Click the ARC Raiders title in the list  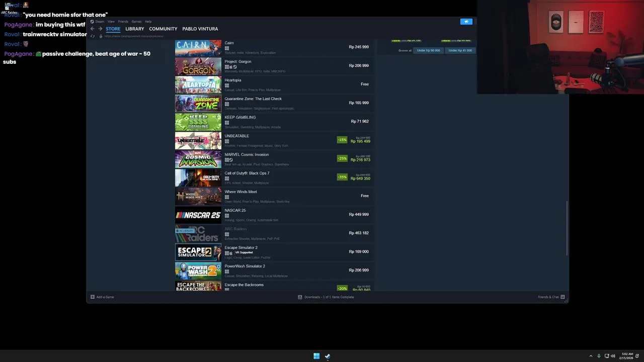235,229
